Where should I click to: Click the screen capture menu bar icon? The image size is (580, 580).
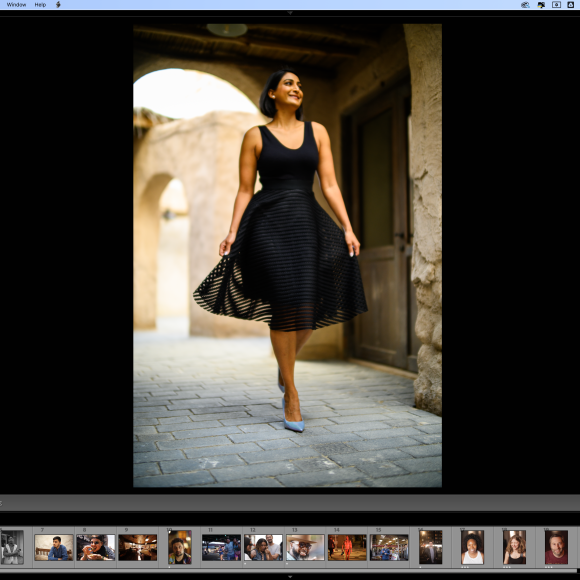click(556, 5)
